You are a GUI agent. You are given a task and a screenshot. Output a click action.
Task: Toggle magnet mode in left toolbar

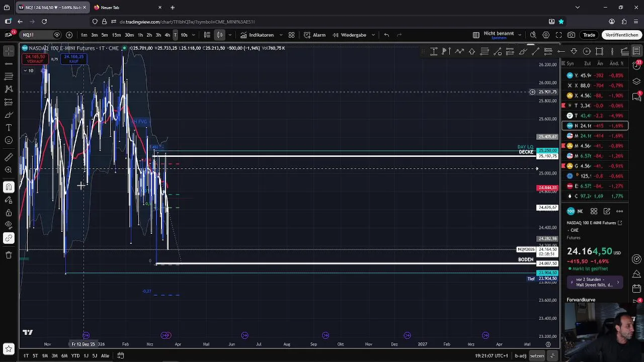pyautogui.click(x=9, y=187)
